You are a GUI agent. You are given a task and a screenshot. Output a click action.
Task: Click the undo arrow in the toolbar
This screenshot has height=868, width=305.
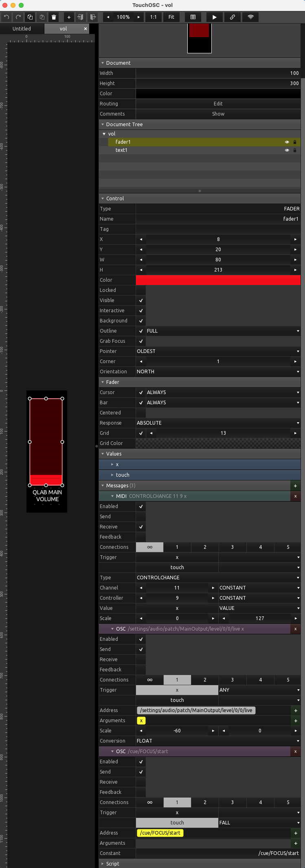coord(6,17)
